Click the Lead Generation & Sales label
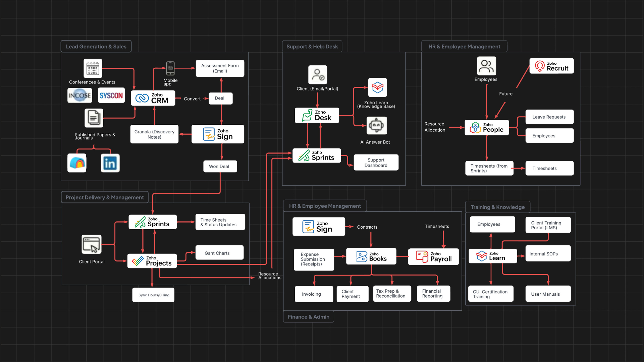 pos(96,47)
